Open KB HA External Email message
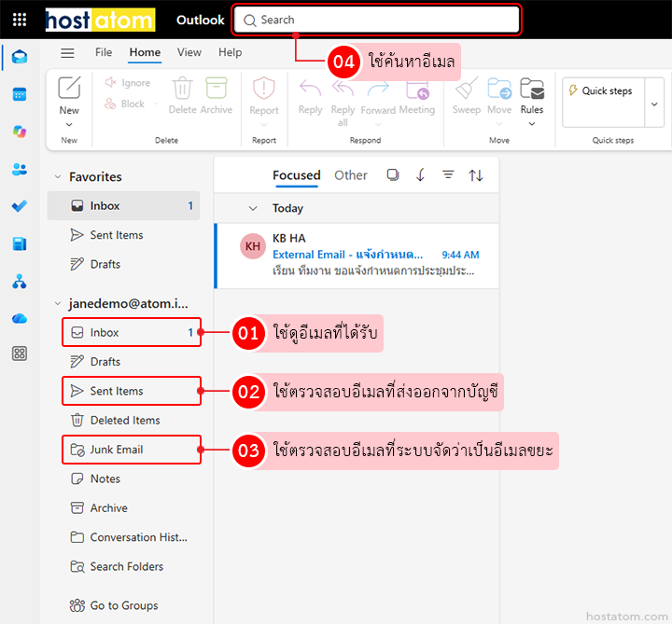Image resolution: width=672 pixels, height=624 pixels. (x=357, y=256)
